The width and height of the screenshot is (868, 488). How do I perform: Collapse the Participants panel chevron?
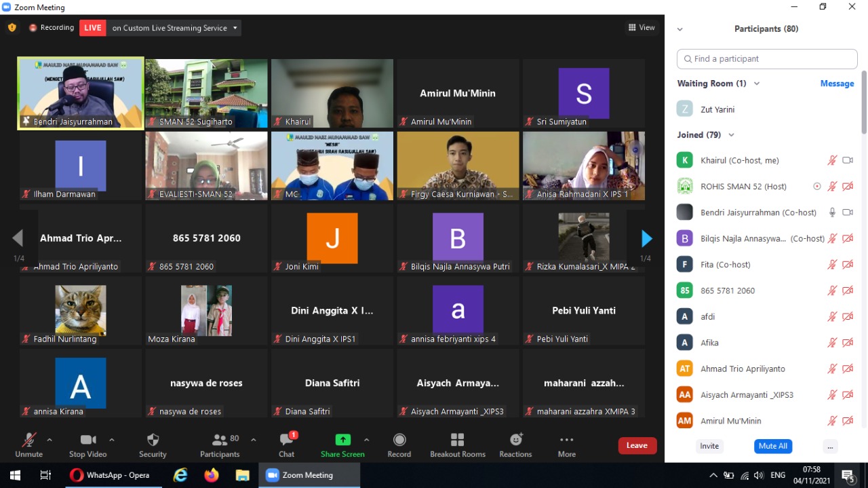click(x=680, y=29)
